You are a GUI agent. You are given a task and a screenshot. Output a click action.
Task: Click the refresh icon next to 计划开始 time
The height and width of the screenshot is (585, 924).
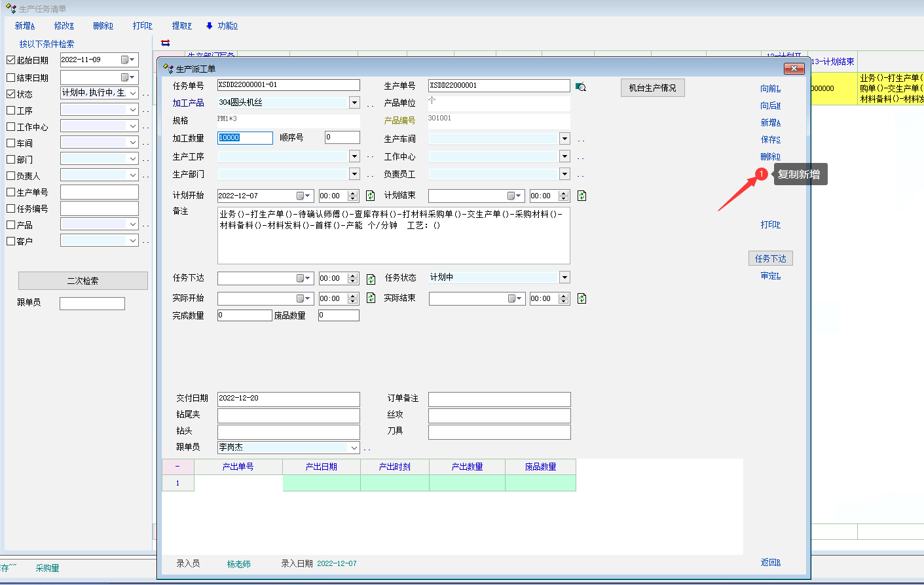point(371,196)
